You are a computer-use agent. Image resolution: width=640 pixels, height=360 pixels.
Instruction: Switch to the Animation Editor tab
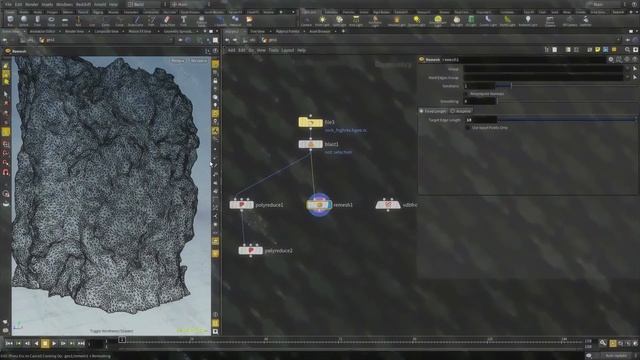[42, 31]
